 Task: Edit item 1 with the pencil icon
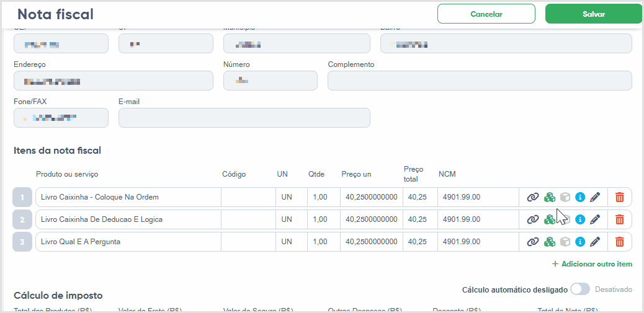coord(595,197)
